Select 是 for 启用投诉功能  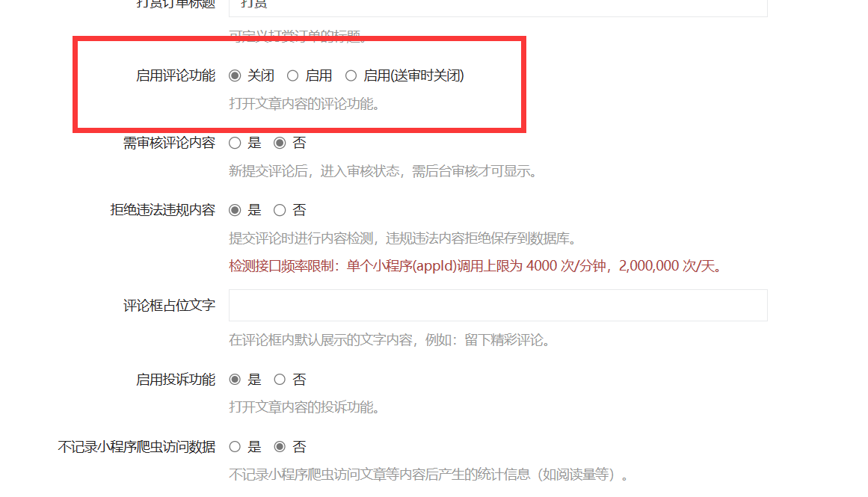pyautogui.click(x=235, y=379)
